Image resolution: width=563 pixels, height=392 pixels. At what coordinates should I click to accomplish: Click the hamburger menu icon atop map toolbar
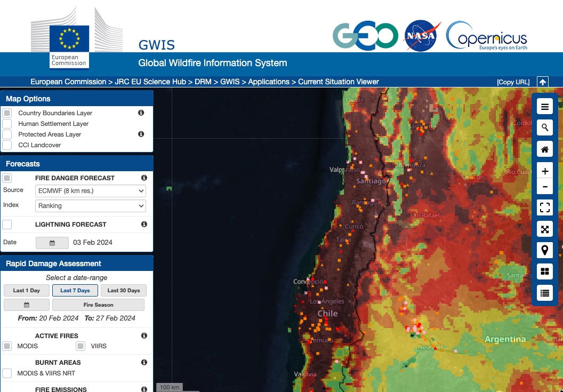click(544, 106)
